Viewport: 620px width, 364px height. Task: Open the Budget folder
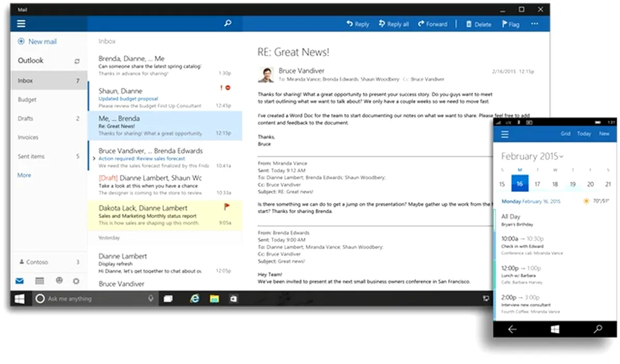pyautogui.click(x=49, y=99)
